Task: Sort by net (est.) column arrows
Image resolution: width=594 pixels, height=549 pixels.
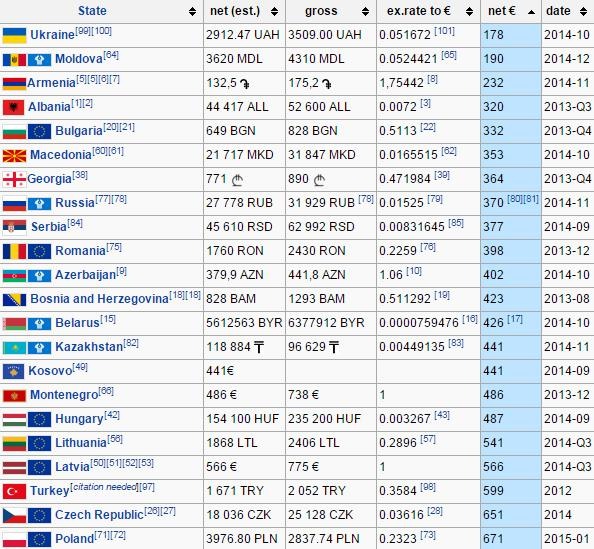Action: click(275, 11)
